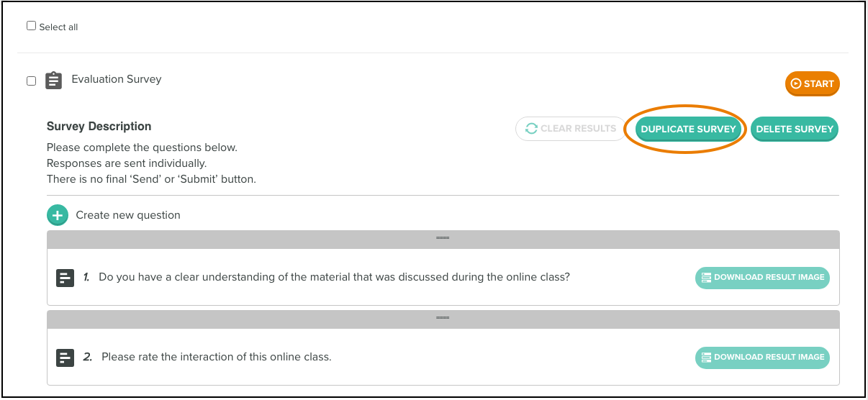The width and height of the screenshot is (868, 400).
Task: Click the poll icon for question 2
Action: (x=65, y=357)
